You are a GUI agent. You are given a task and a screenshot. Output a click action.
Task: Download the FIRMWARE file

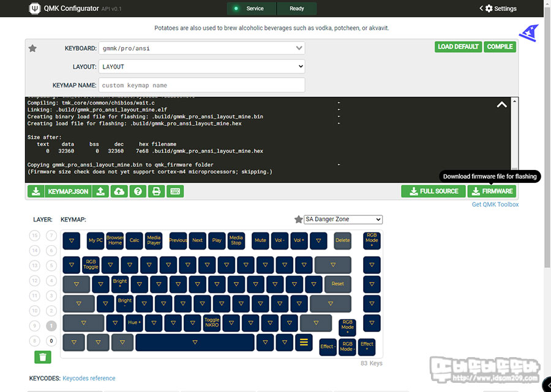coord(492,191)
